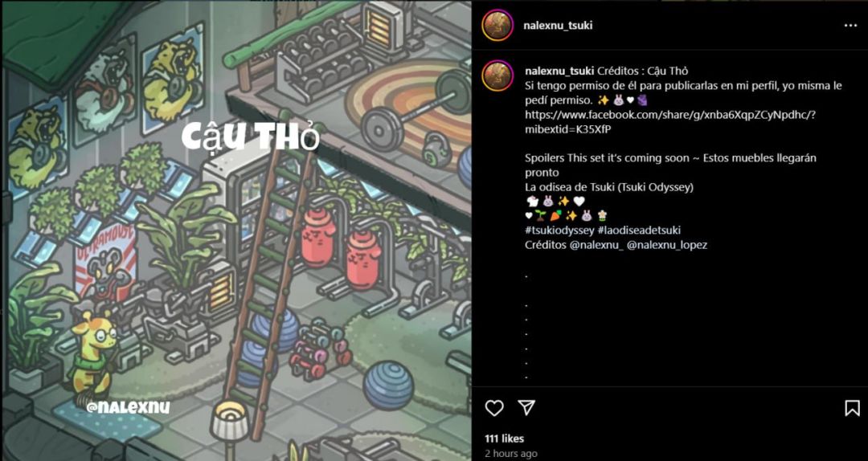Screen dimensions: 868x461
Task: Click the Ultramouse poster in the artwork
Action: coord(106,268)
